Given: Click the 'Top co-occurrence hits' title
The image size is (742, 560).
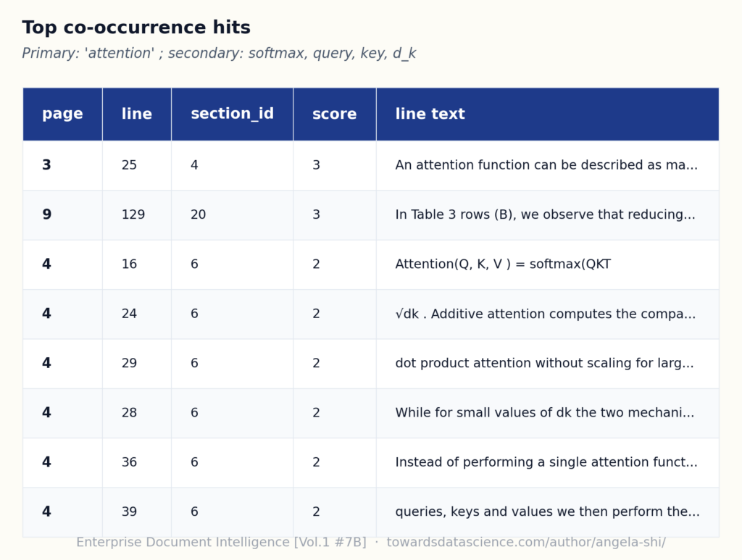Looking at the screenshot, I should (x=136, y=28).
